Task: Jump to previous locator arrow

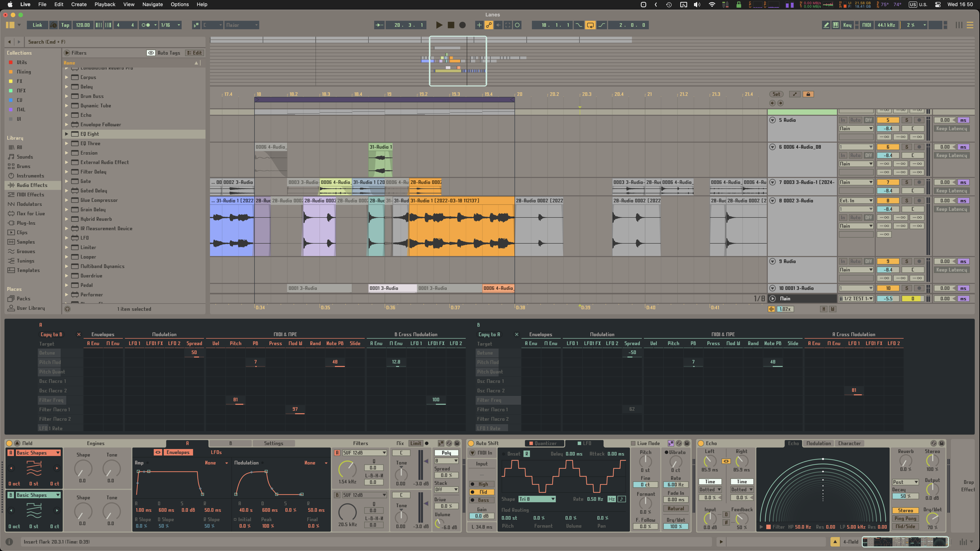Action: (772, 103)
